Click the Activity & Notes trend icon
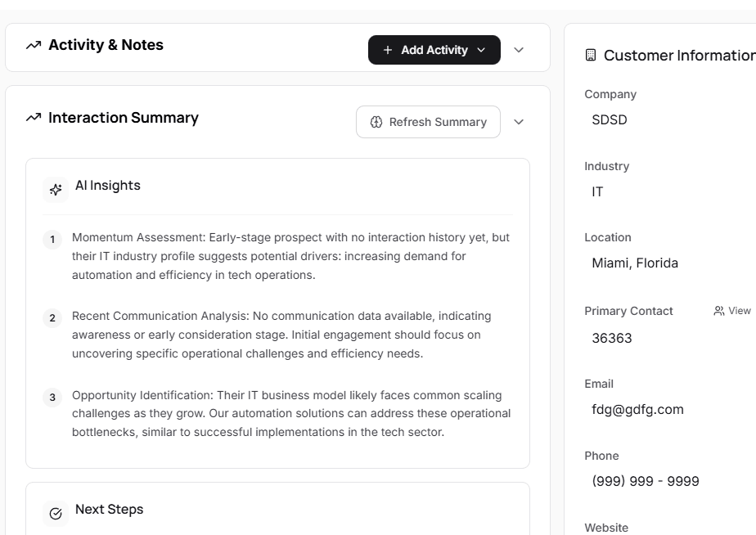 34,45
